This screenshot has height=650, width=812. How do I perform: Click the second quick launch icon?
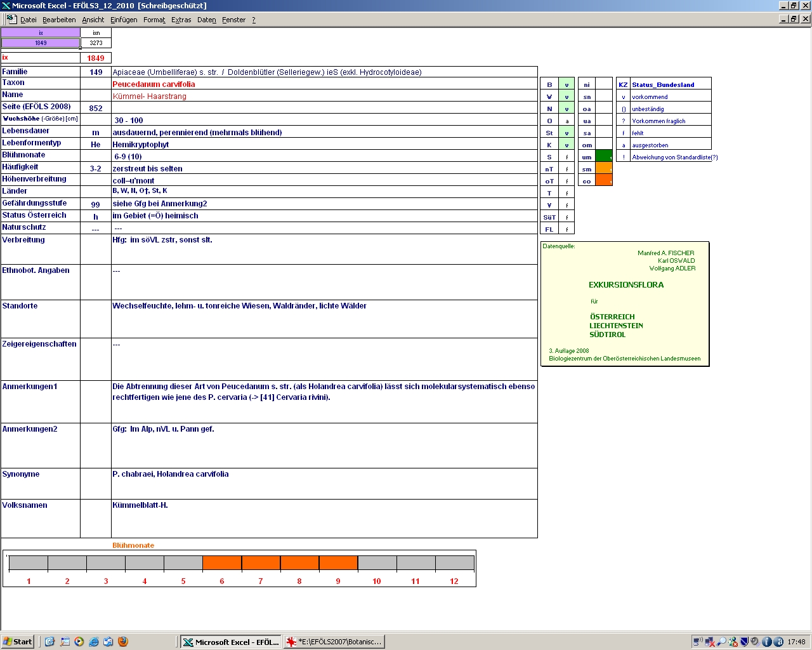65,642
